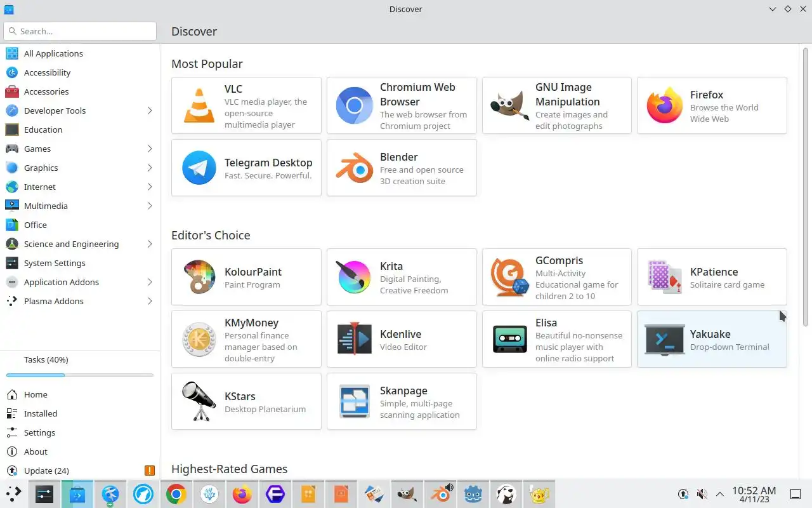Open the application launcher in the taskbar
812x508 pixels.
click(14, 494)
